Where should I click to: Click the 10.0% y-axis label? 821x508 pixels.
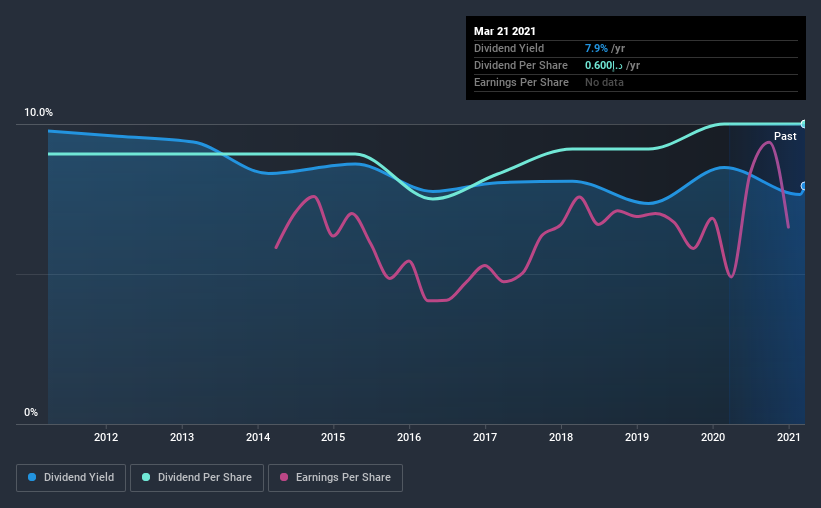pos(38,112)
